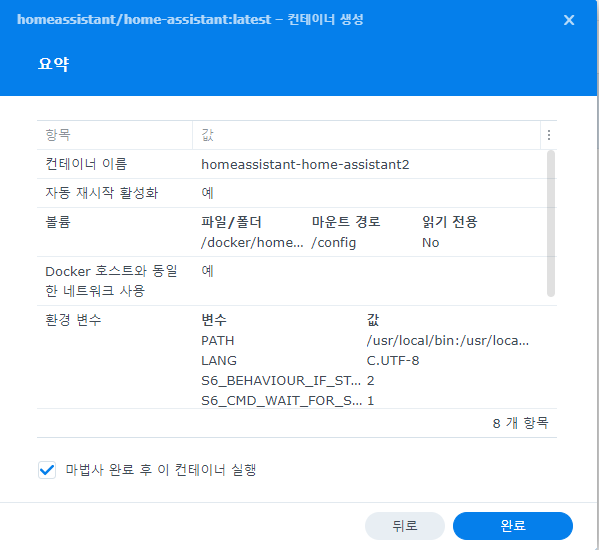
Task: Click the 값 column header
Action: tap(366, 135)
